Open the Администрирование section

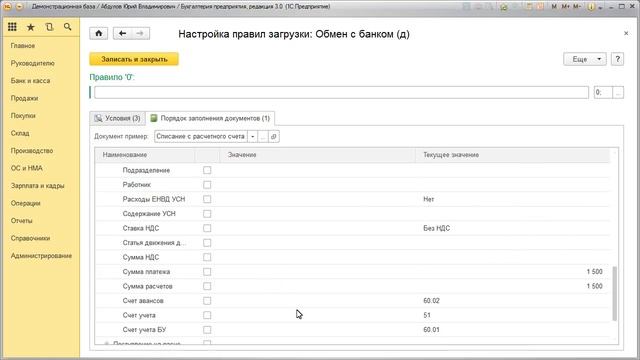tap(41, 256)
